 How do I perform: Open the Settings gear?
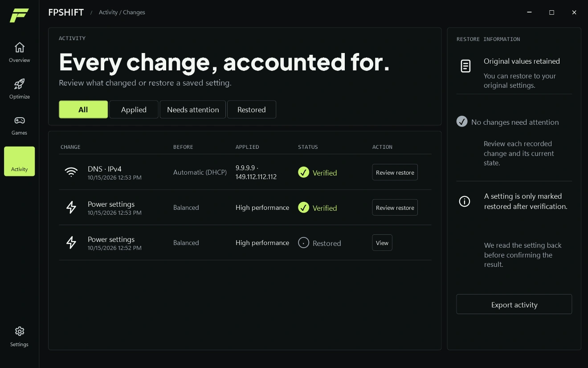pyautogui.click(x=20, y=336)
